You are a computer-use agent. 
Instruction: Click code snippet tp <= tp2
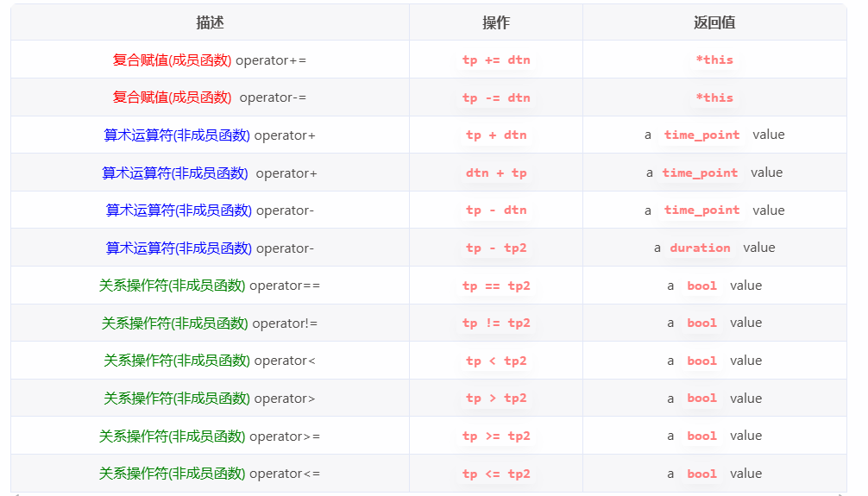pos(496,474)
